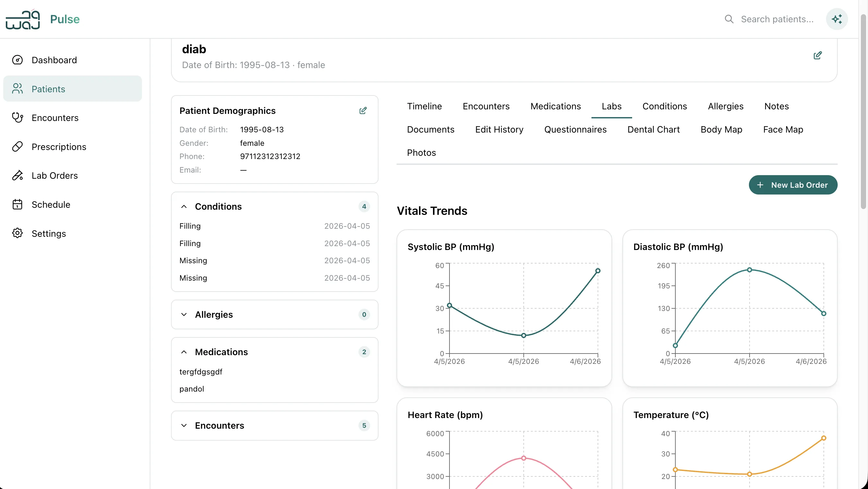The width and height of the screenshot is (868, 489).
Task: Click the Schedule calendar icon
Action: [x=17, y=205]
